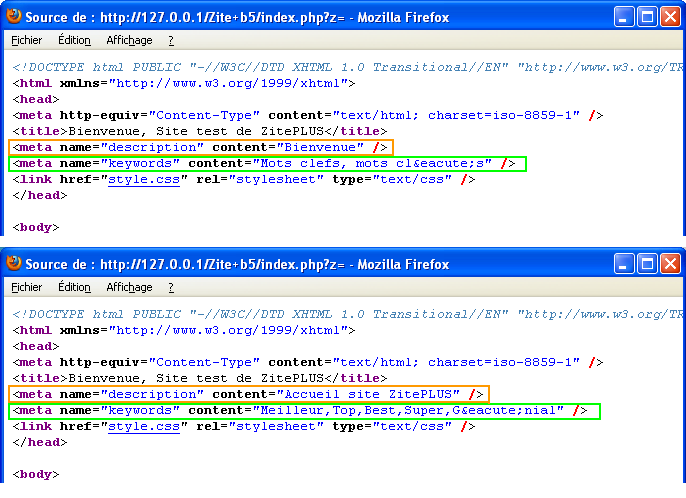Open Édition menu in bottom source window
Image resolution: width=686 pixels, height=498 pixels.
[74, 287]
